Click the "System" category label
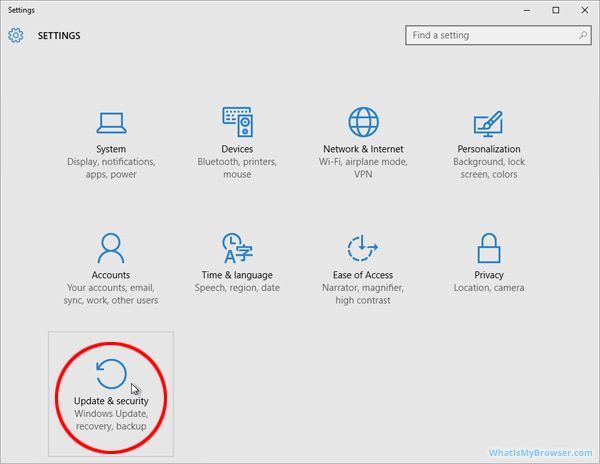600x464 pixels. tap(111, 149)
